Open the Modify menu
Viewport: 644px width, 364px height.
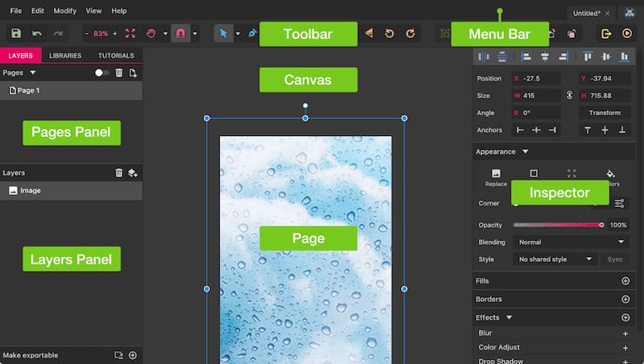65,10
